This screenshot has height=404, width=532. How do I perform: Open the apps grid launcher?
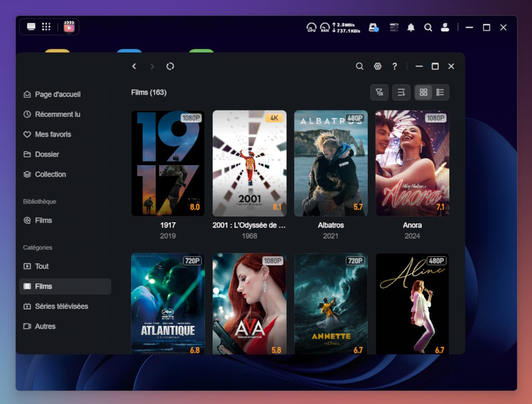click(46, 27)
